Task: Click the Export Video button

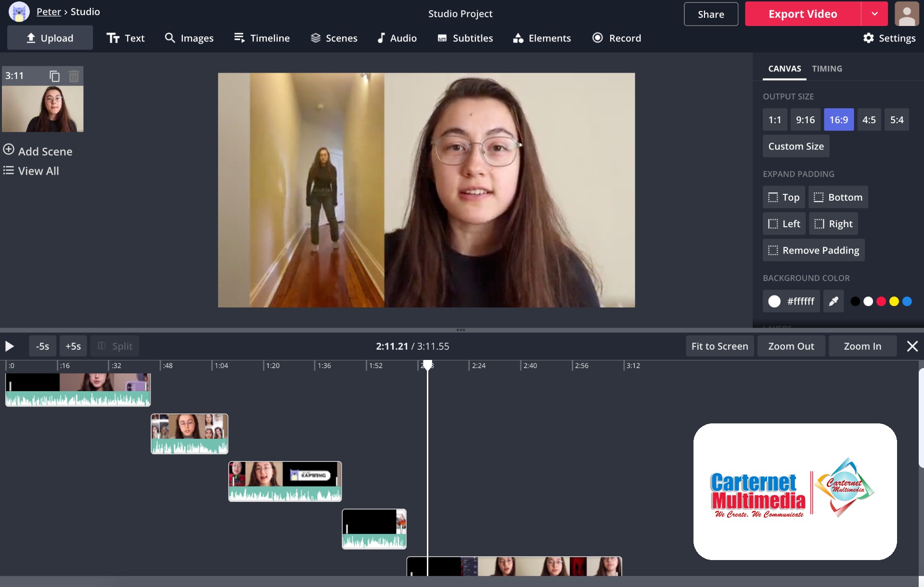Action: pyautogui.click(x=803, y=14)
